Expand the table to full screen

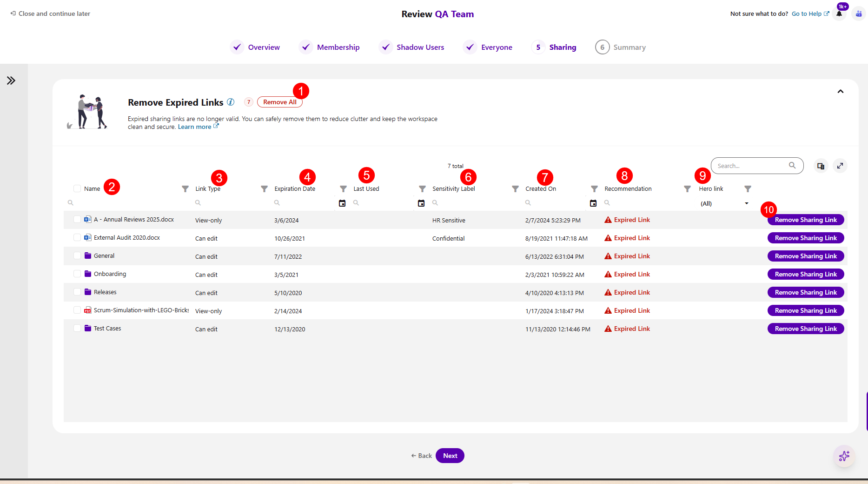pyautogui.click(x=840, y=166)
